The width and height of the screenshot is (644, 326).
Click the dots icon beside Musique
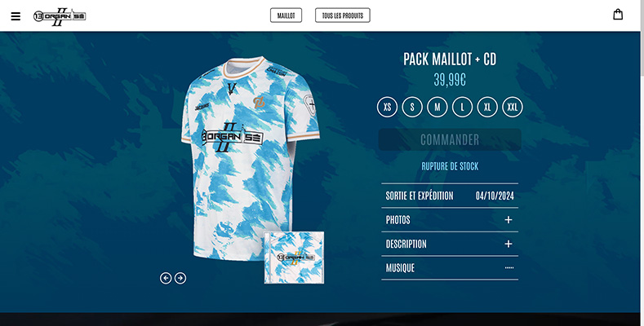point(509,268)
